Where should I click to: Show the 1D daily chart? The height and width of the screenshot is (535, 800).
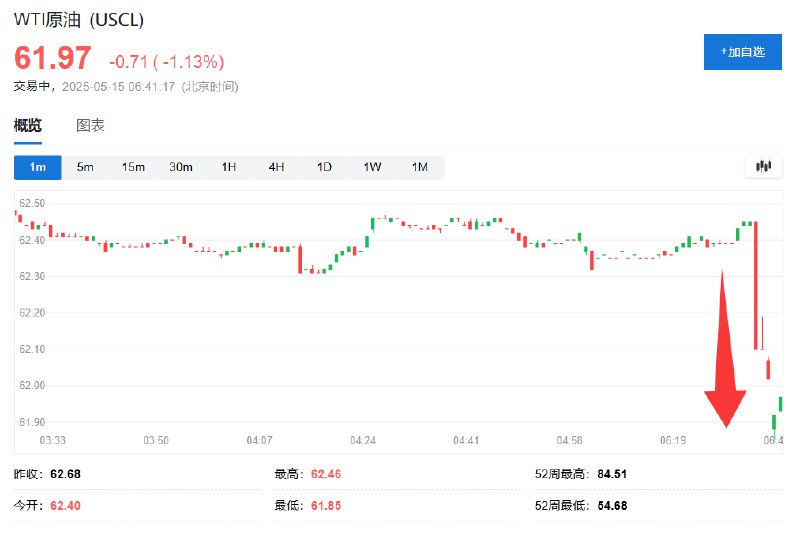(x=324, y=167)
